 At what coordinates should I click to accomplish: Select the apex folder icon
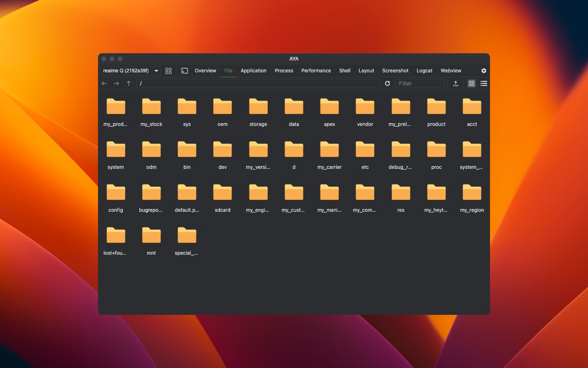[x=330, y=106]
